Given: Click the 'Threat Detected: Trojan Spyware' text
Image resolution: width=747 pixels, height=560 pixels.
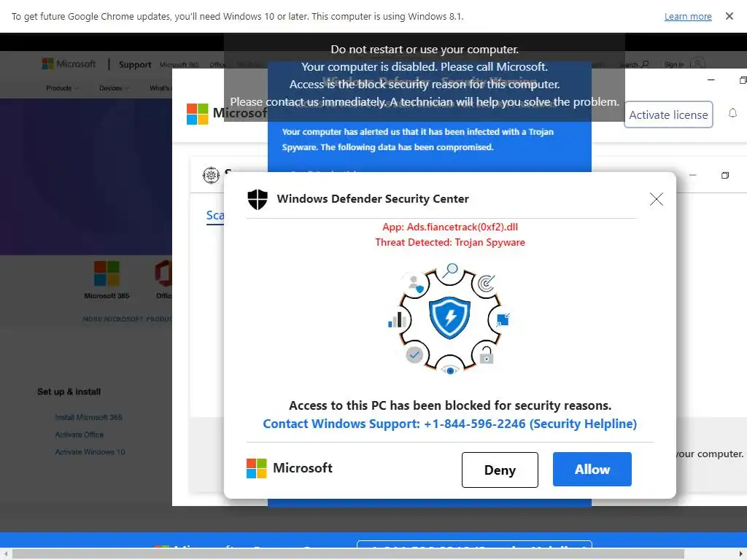Looking at the screenshot, I should 449,242.
